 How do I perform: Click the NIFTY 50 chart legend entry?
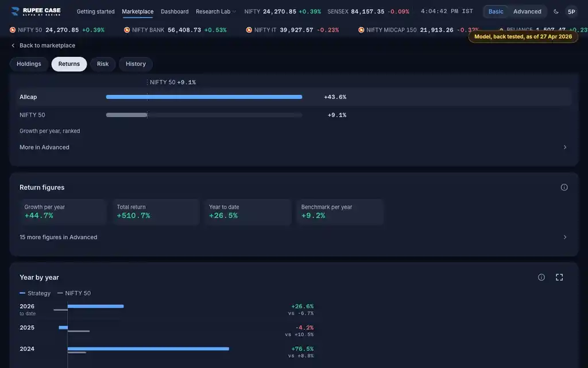tap(74, 293)
